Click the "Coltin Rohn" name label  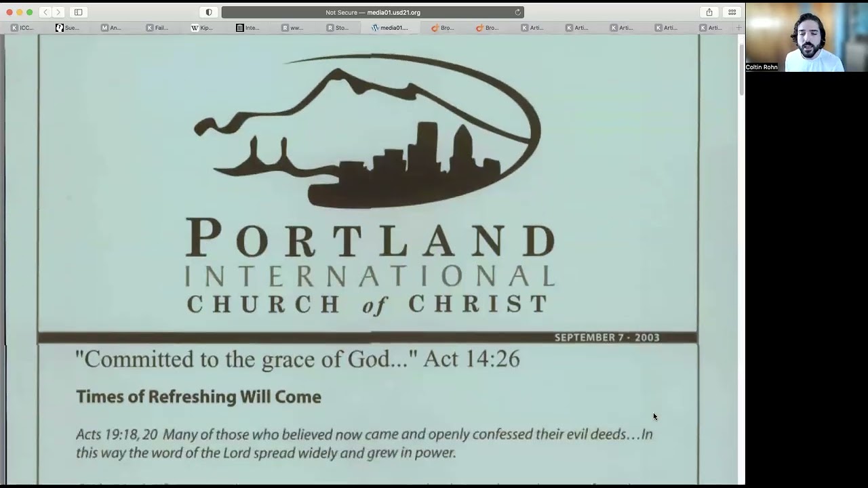(762, 67)
